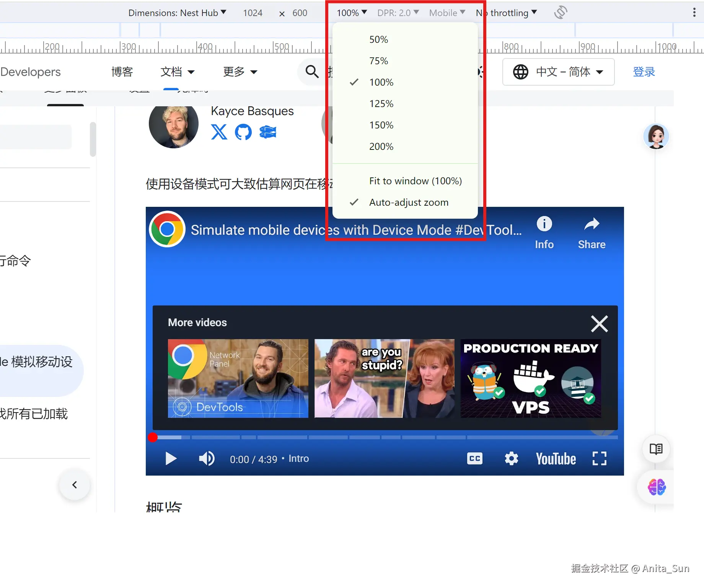Open the 'are you stupid?' video thumbnail

tap(385, 378)
